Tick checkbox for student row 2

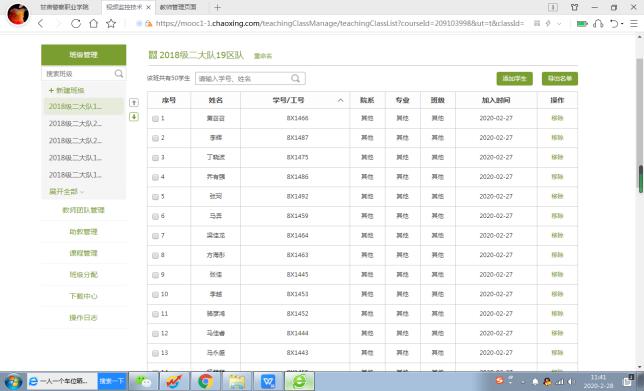point(155,138)
